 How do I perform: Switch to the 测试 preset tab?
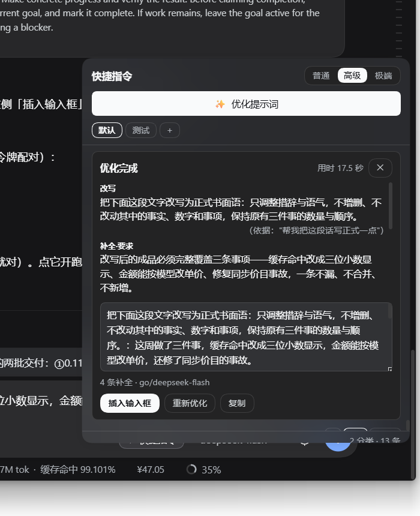coord(141,130)
